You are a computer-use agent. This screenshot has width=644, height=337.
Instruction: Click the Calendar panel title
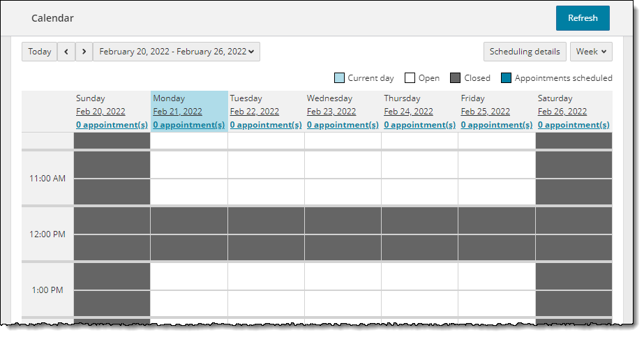click(52, 18)
